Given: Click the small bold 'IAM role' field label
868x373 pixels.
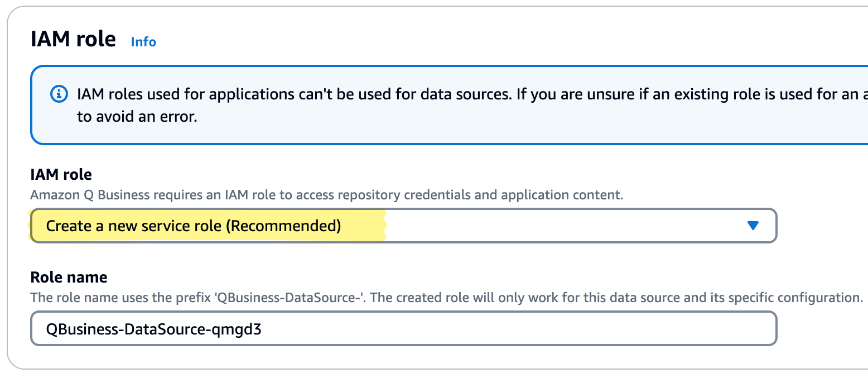Looking at the screenshot, I should [61, 175].
